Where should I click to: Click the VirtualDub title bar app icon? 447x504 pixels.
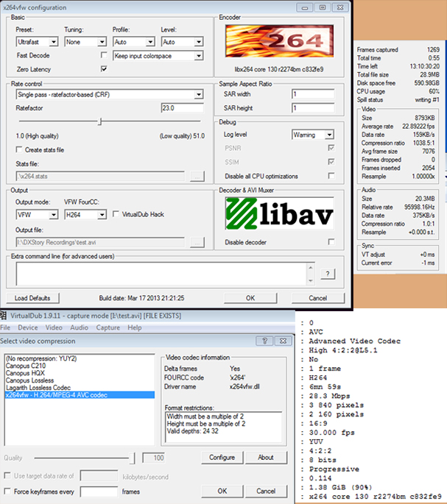click(4, 316)
